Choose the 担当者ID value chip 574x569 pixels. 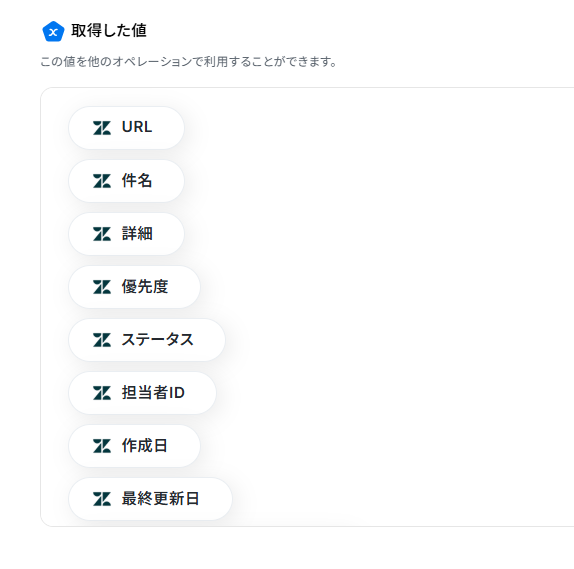[x=142, y=393]
